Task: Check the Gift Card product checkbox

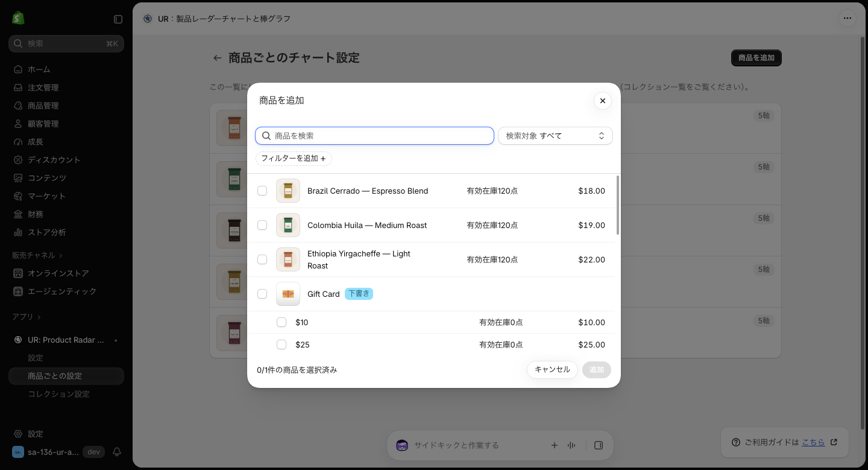Action: click(x=262, y=294)
